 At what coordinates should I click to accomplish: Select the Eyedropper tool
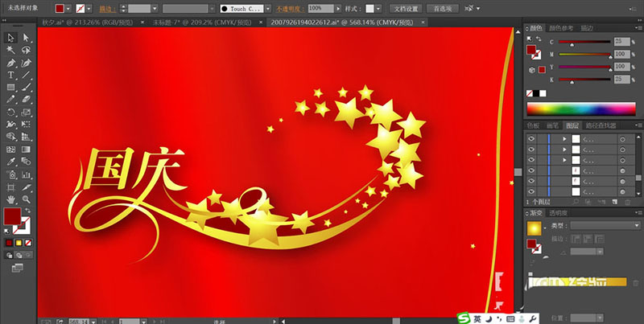[x=11, y=162]
